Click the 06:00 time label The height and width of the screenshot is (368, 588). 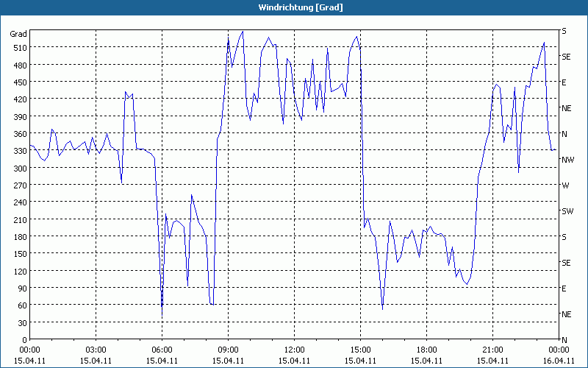[x=162, y=350]
